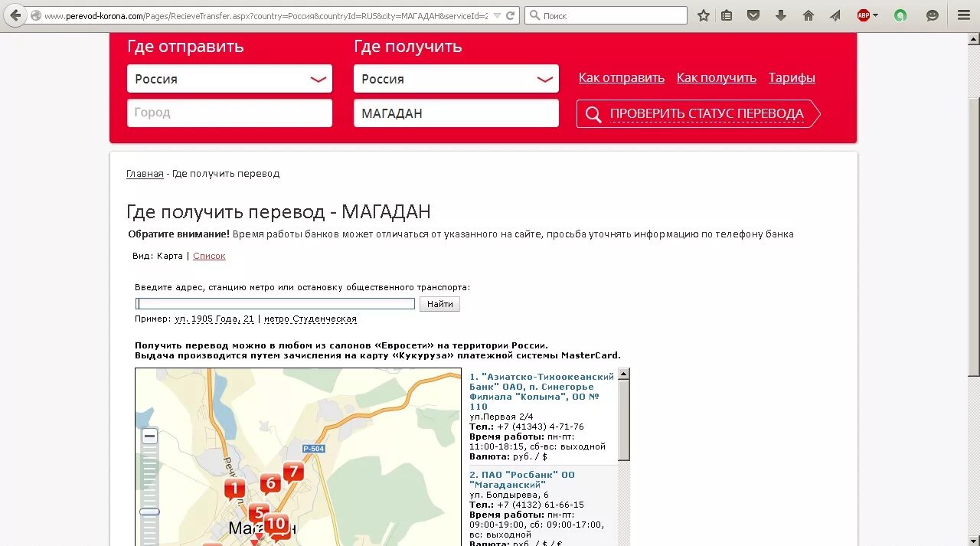
Task: Open ПАО "Росбанк" ОО "Магаданский" entry
Action: 521,479
